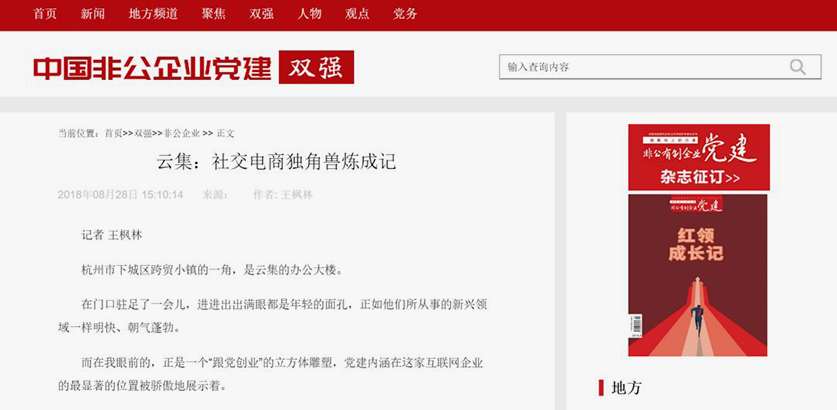This screenshot has width=837, height=410.
Task: Open the 红领成长记 magazine cover
Action: pos(698,275)
